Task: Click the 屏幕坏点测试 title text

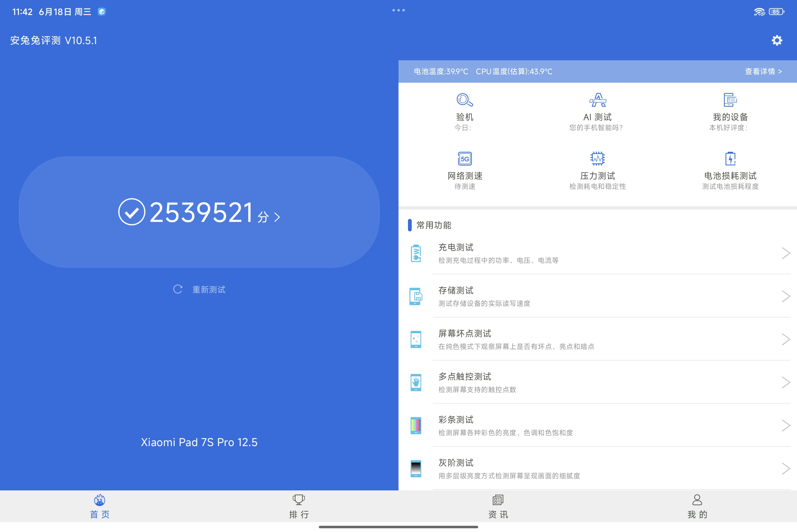Action: click(465, 333)
